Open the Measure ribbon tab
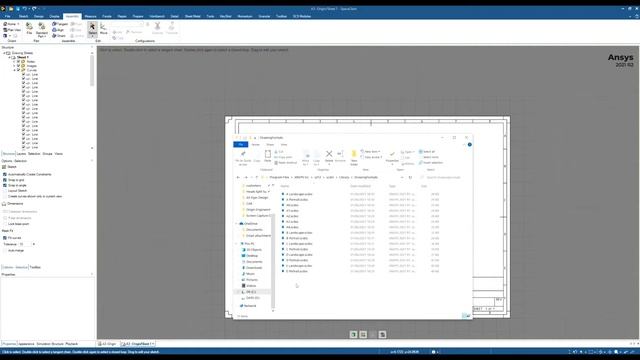Screen dimensions: 640x360 90,16
